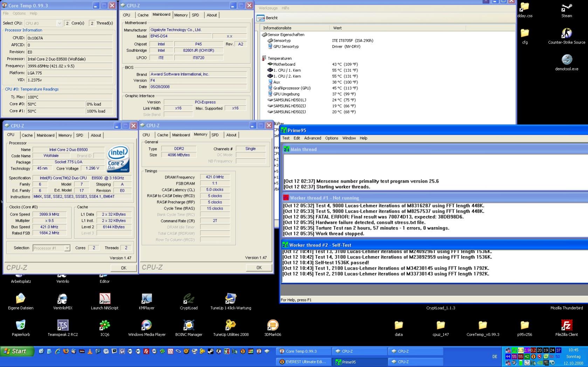This screenshot has height=367, width=588.
Task: Launch Counter-Strike Source desktop icon
Action: [x=566, y=34]
